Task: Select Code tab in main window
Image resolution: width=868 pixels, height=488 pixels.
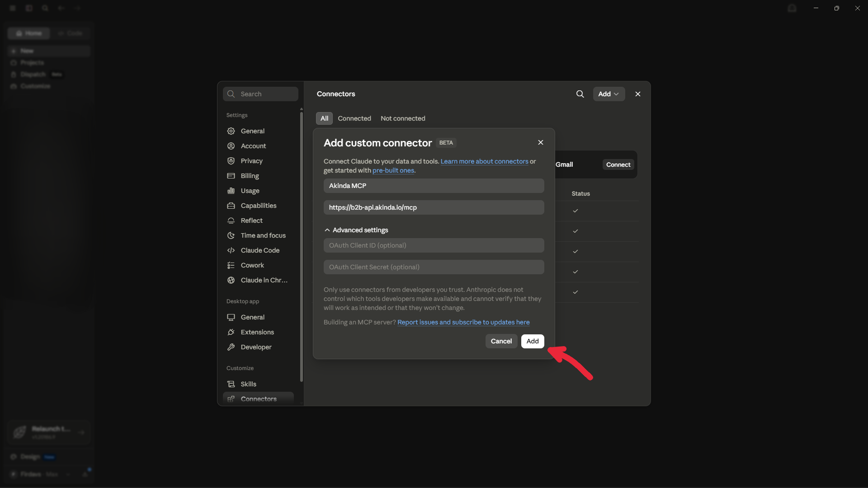Action: [x=71, y=33]
